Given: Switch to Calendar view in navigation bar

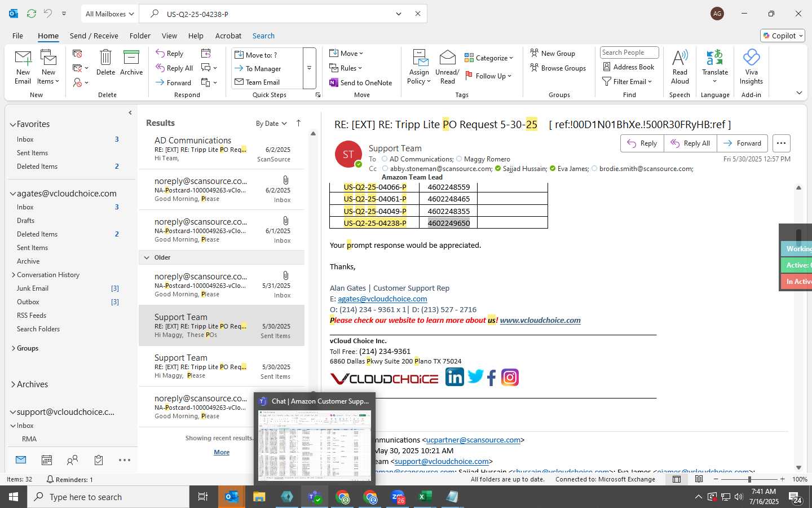Looking at the screenshot, I should [x=47, y=461].
